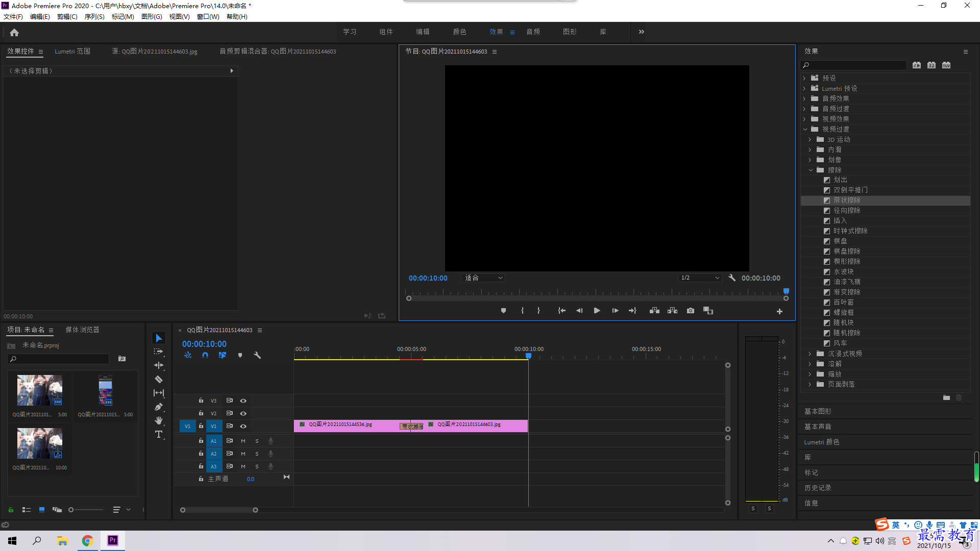
Task: Expand the 3D 运动 folder
Action: 810,139
